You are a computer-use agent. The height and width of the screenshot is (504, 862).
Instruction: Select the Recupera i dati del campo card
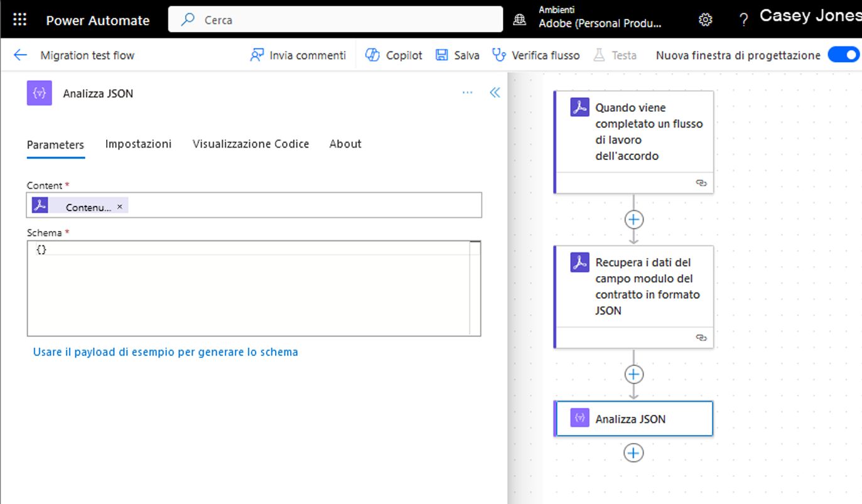[634, 296]
